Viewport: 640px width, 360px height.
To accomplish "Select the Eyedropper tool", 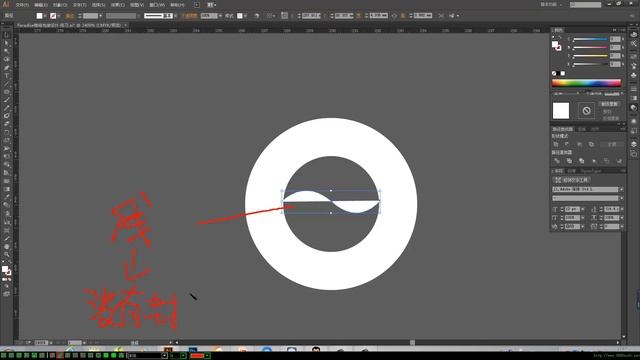I will (7, 197).
